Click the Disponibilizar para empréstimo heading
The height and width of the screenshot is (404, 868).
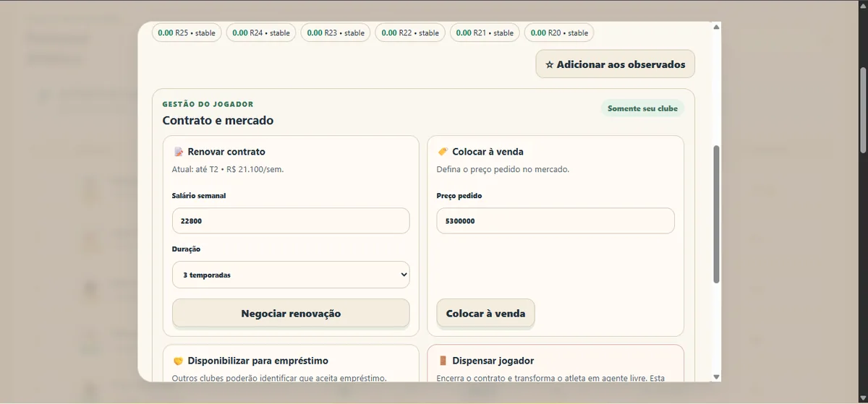(x=258, y=361)
